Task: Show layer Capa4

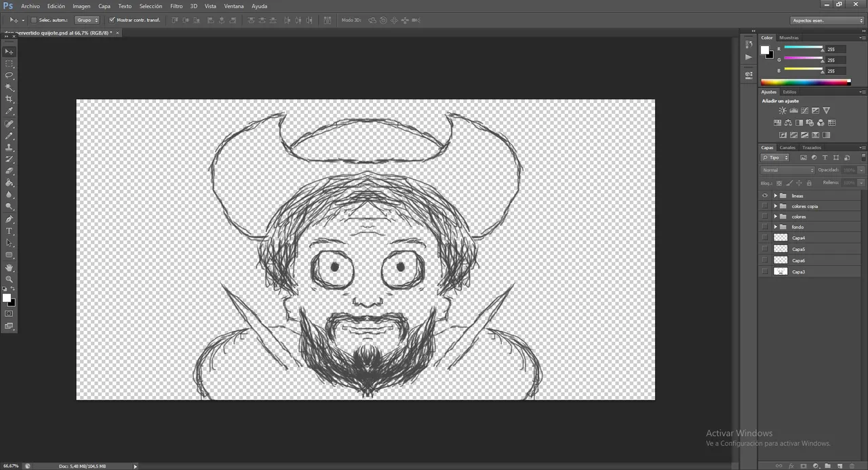Action: (x=765, y=238)
